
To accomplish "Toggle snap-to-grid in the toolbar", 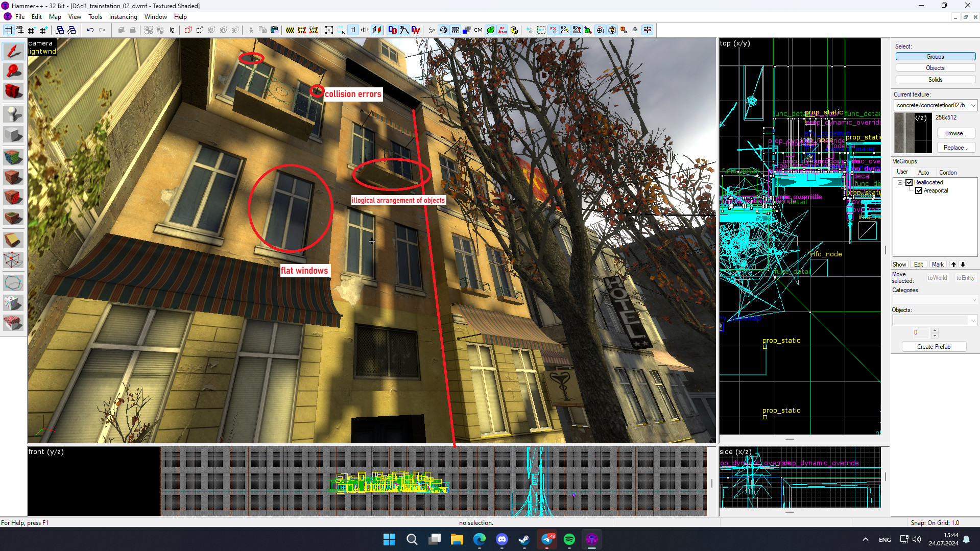I will (x=9, y=30).
